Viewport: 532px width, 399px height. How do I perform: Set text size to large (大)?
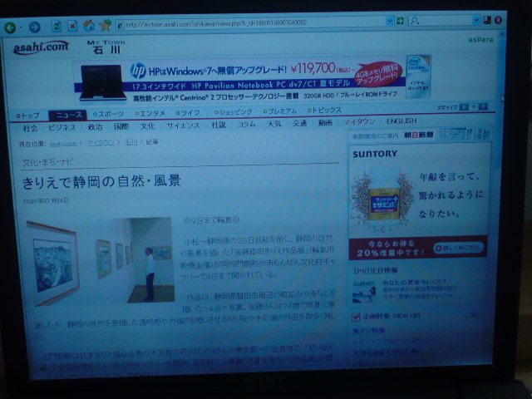484,107
